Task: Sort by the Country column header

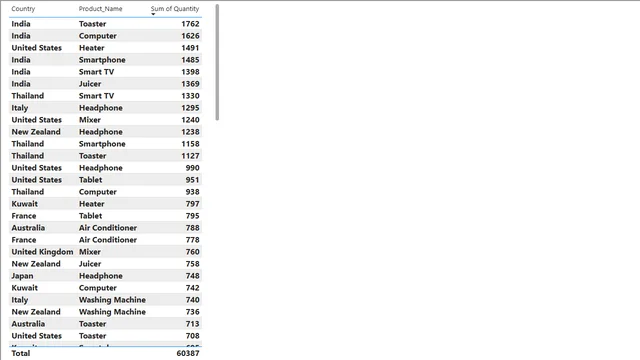Action: [23, 9]
